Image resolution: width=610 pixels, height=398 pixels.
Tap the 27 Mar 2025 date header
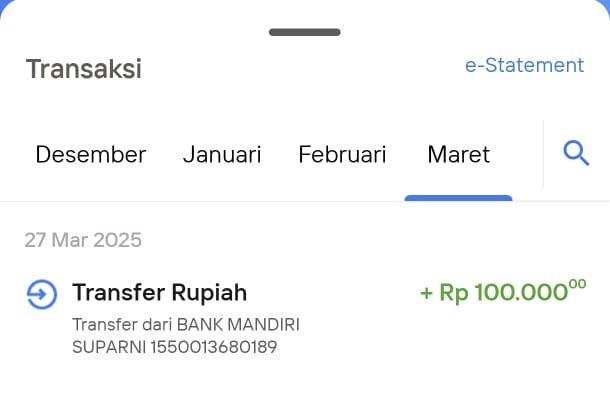(x=83, y=240)
